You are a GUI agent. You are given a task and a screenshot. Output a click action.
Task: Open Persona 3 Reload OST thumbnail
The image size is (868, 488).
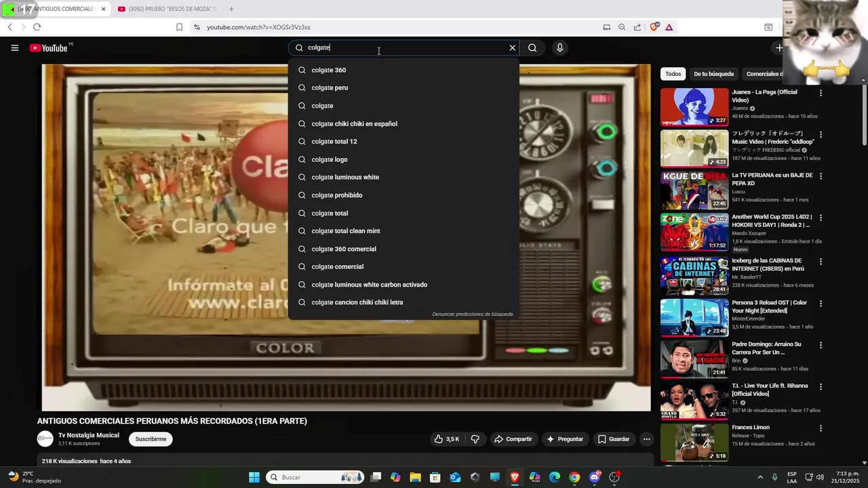coord(694,317)
